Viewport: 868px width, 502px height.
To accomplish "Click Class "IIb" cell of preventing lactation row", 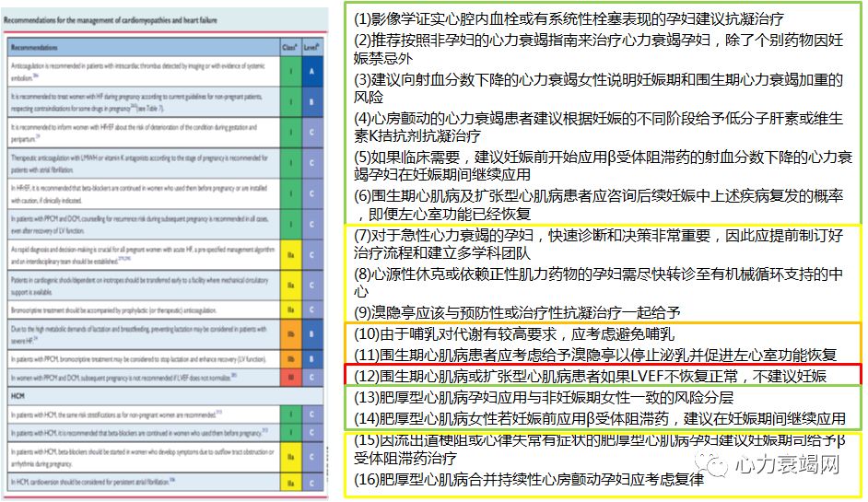I will click(290, 334).
